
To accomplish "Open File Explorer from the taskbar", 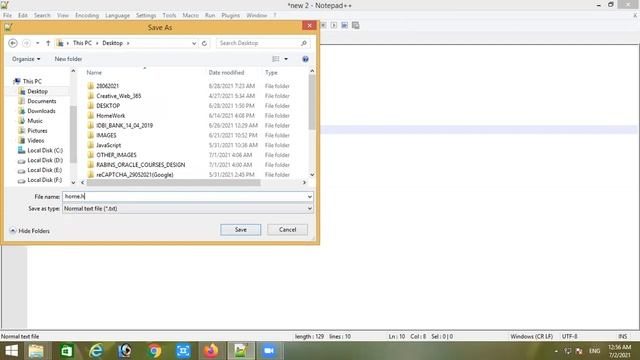I will click(x=36, y=351).
